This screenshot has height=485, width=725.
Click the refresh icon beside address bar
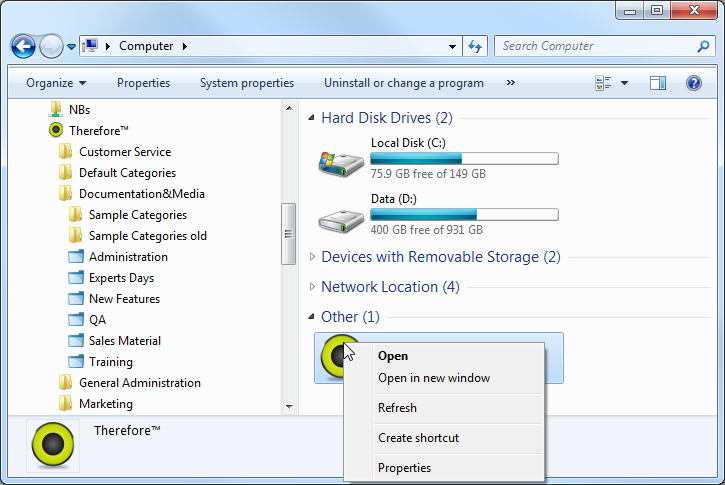[476, 46]
